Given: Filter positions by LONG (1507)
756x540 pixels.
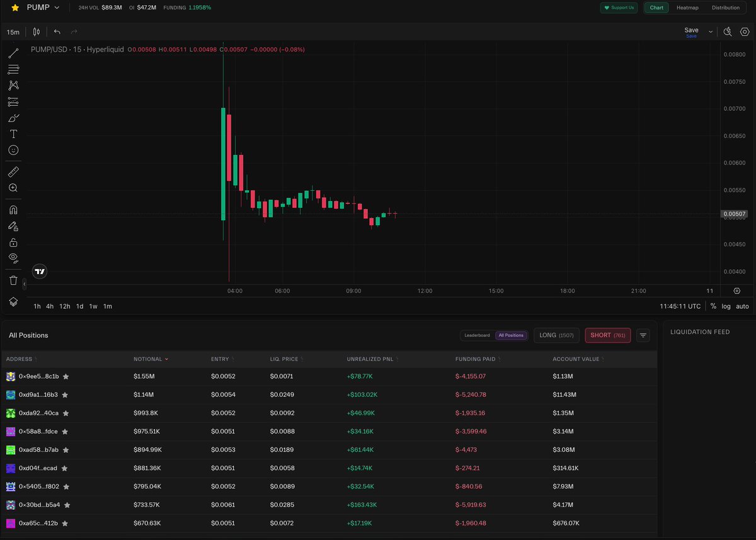Looking at the screenshot, I should point(556,335).
